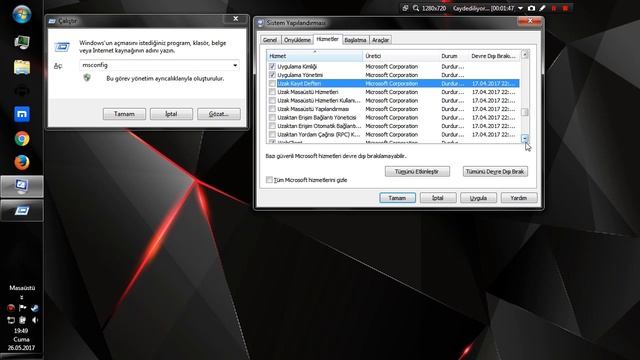Stop the recording with the red stop icon
The image size is (640, 360).
(565, 8)
